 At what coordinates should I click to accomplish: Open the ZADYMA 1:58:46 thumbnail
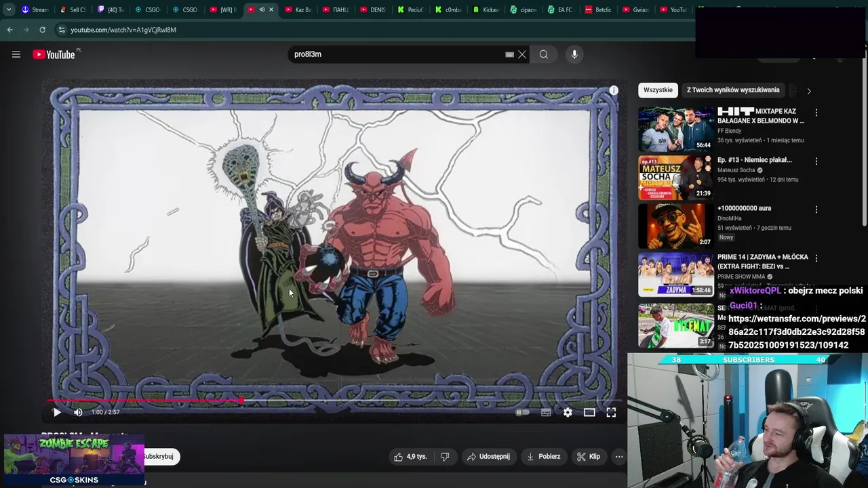pyautogui.click(x=676, y=274)
